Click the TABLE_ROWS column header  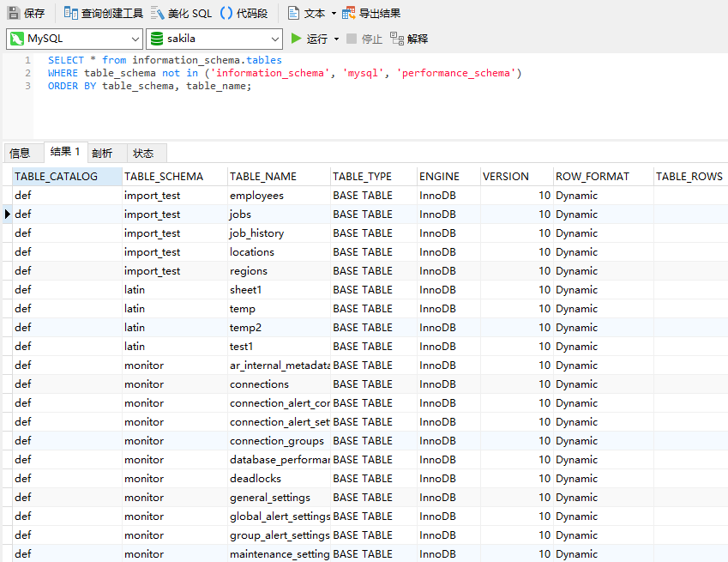tap(690, 177)
